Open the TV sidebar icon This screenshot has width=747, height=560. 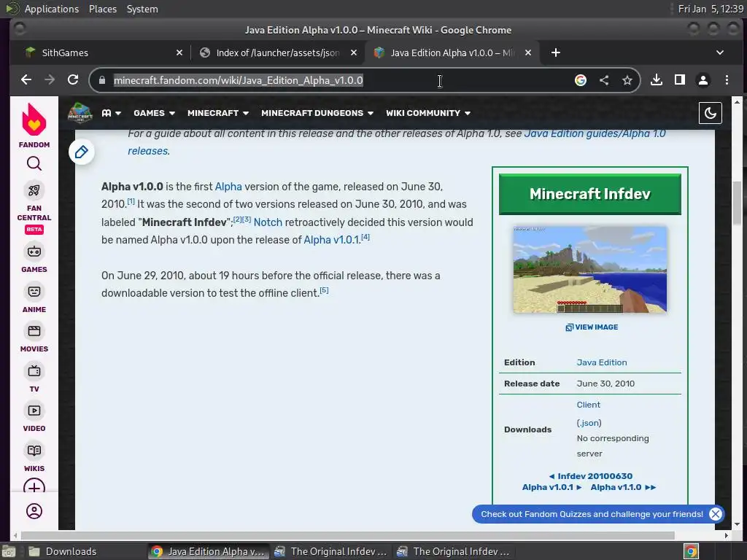[34, 371]
